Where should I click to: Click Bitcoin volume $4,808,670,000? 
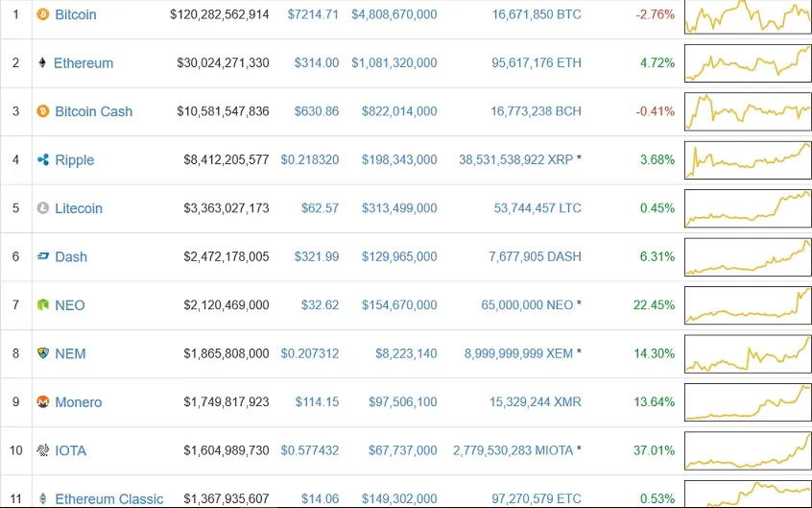click(x=394, y=14)
